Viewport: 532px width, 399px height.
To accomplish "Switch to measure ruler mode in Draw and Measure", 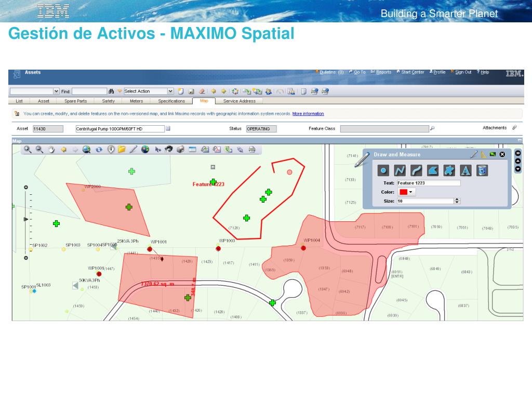I will pos(483,154).
